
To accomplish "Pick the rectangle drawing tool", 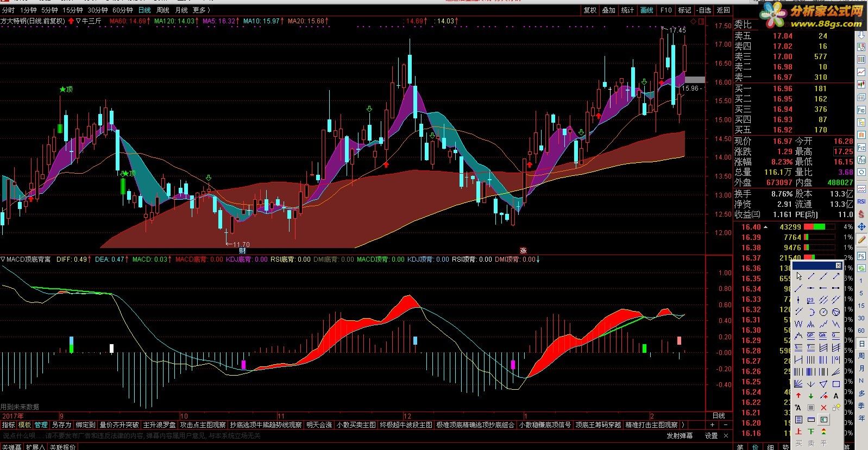I will 836,384.
